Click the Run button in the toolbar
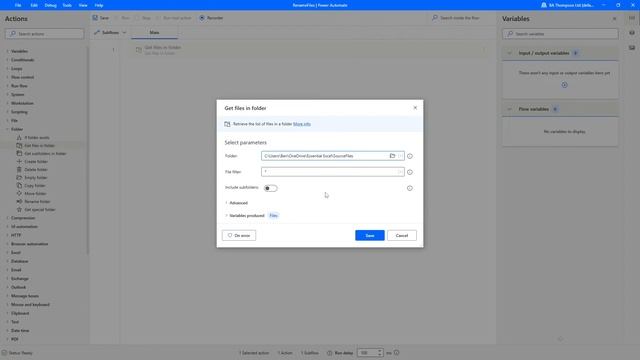The height and width of the screenshot is (360, 640). point(122,18)
